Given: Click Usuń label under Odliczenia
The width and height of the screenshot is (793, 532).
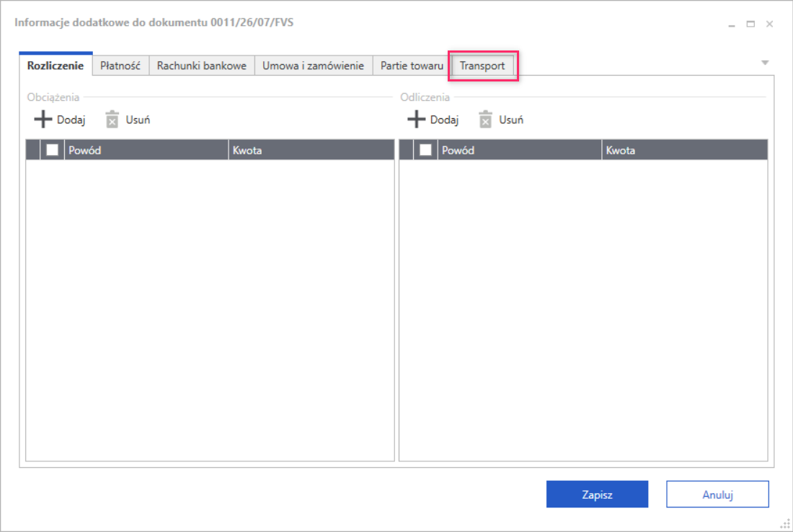Looking at the screenshot, I should [x=511, y=120].
